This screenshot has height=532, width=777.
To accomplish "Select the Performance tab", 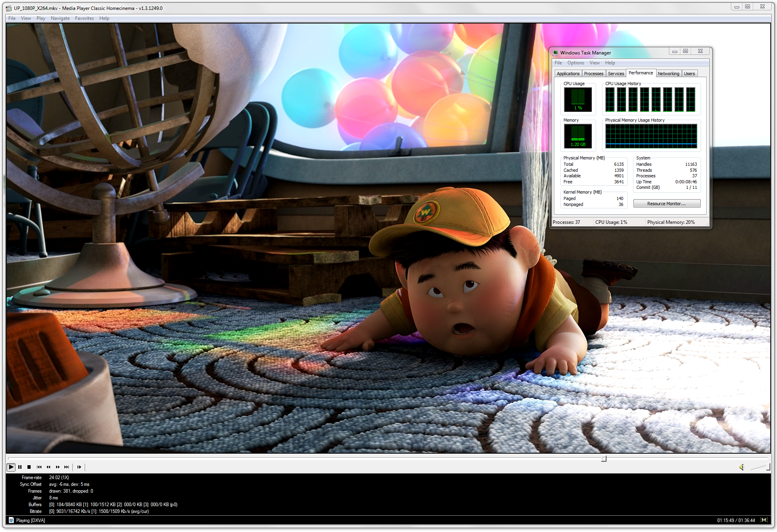I will click(x=641, y=73).
